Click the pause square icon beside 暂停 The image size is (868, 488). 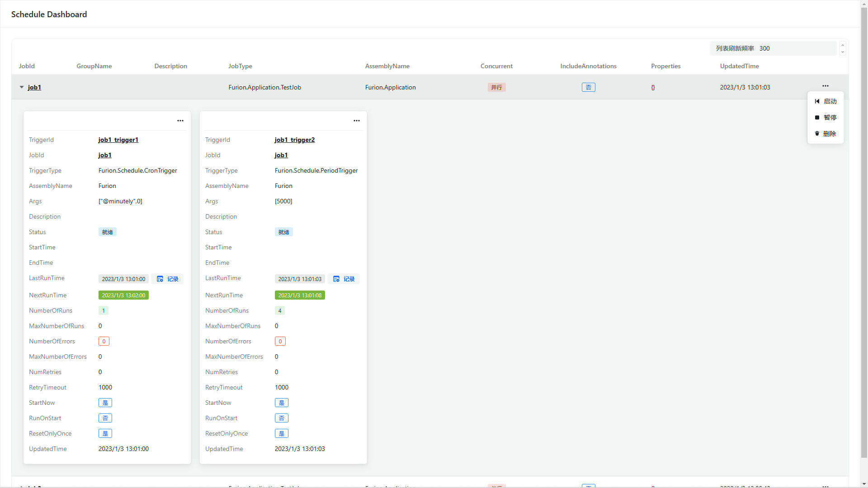pyautogui.click(x=817, y=117)
